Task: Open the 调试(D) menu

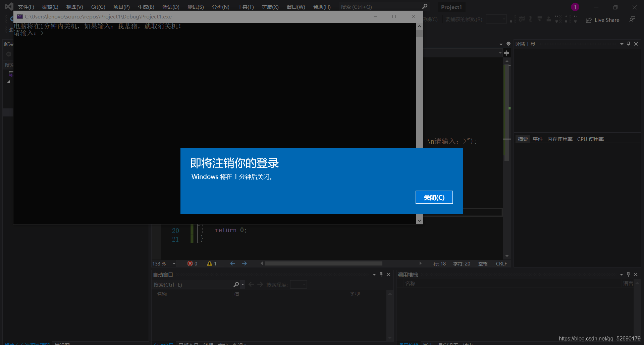Action: [x=171, y=7]
